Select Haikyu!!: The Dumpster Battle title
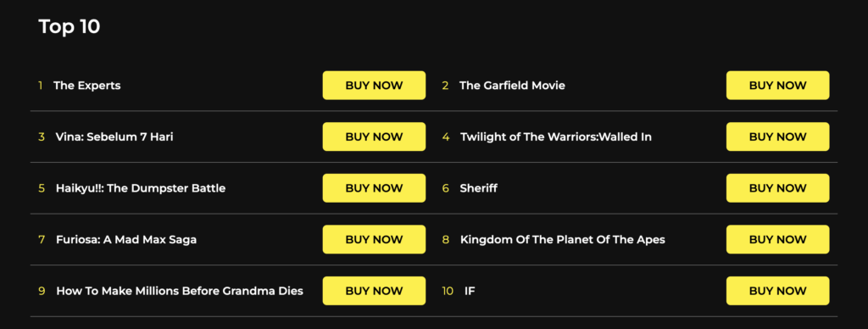Image resolution: width=868 pixels, height=329 pixels. [141, 188]
